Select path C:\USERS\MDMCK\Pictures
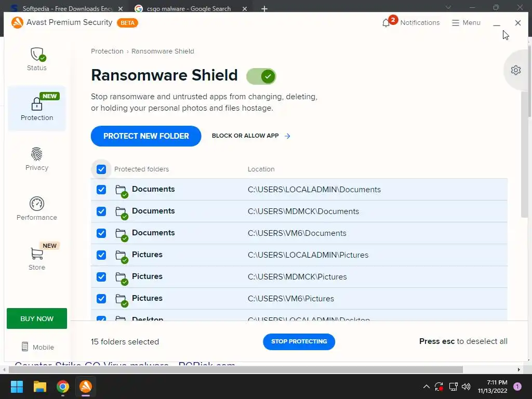The width and height of the screenshot is (532, 399). pos(297,277)
